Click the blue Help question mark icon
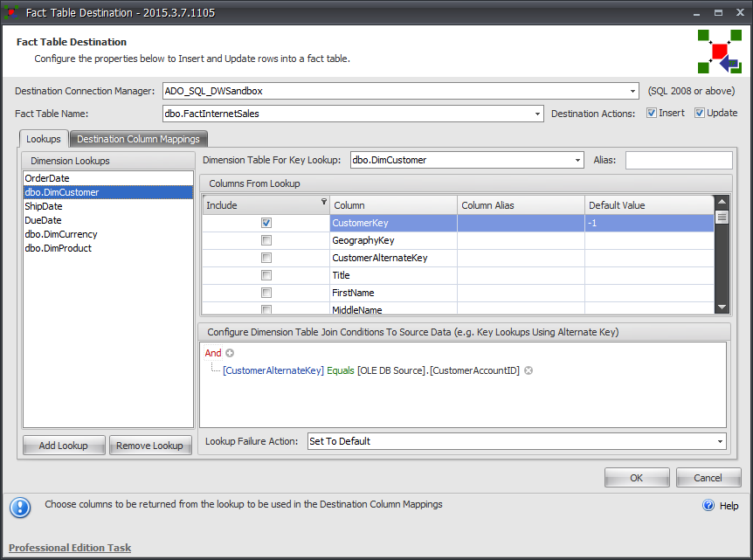This screenshot has height=560, width=753. click(708, 505)
